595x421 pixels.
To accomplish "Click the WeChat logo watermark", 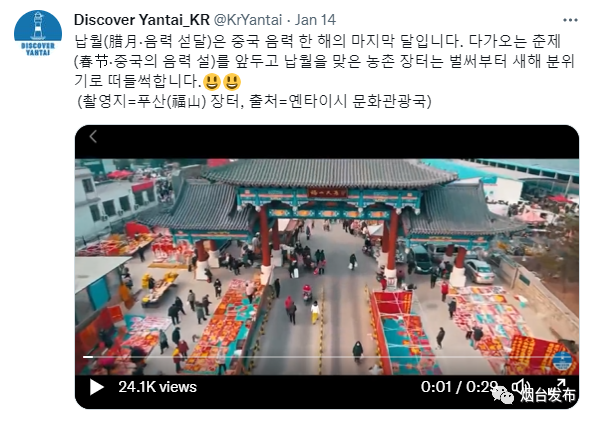I will (x=503, y=395).
